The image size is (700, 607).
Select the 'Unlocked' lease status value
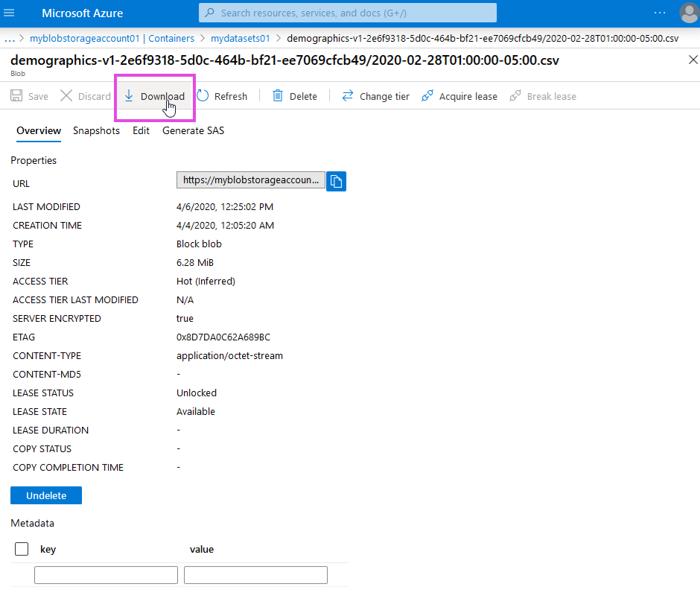tap(197, 393)
